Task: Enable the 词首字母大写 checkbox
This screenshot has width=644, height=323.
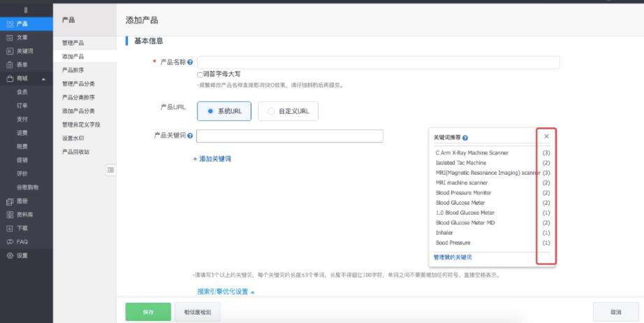Action: pyautogui.click(x=200, y=74)
